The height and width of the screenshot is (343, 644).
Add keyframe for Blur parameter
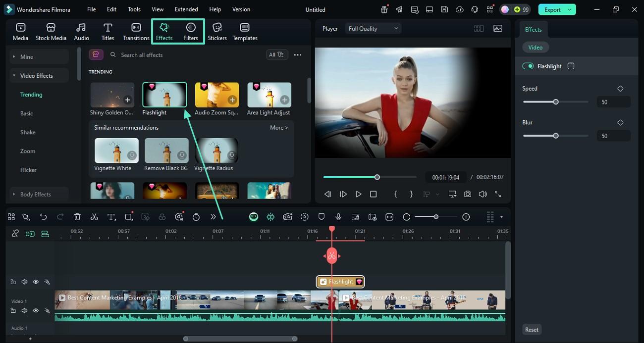[620, 122]
